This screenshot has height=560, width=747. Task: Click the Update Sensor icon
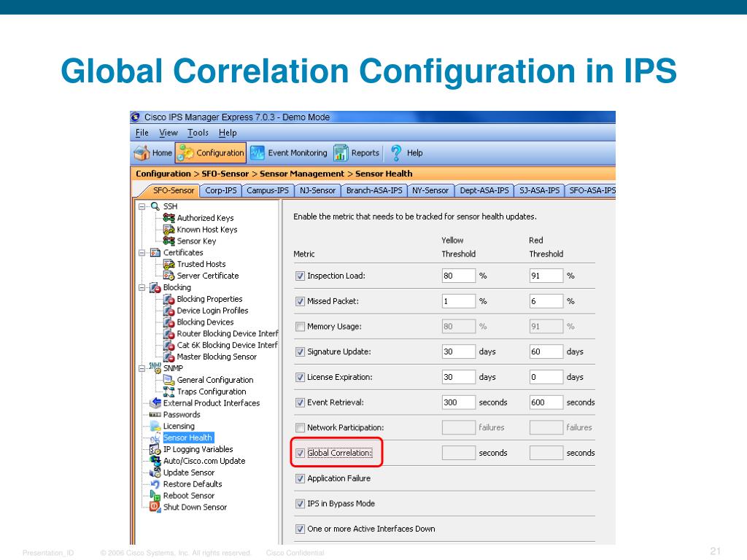pyautogui.click(x=155, y=472)
